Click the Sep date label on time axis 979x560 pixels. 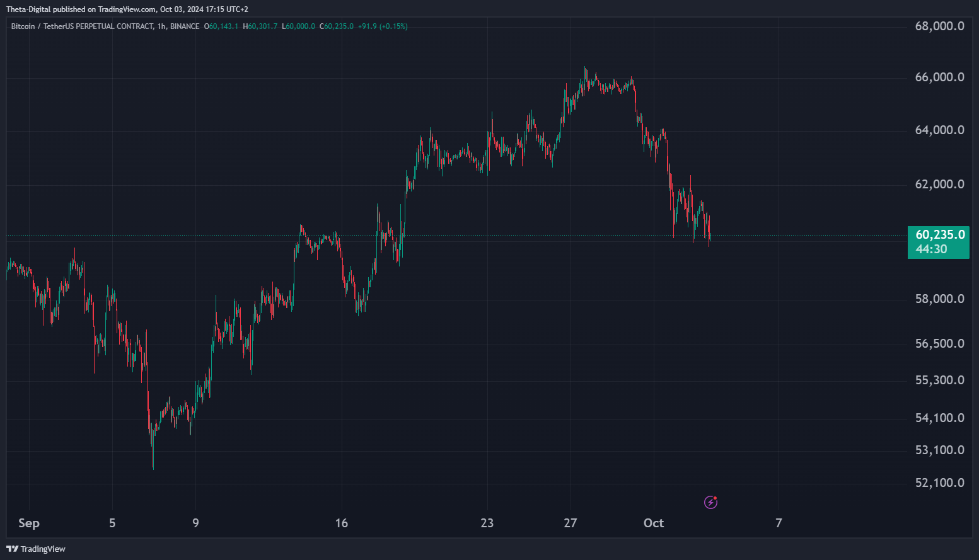point(29,523)
